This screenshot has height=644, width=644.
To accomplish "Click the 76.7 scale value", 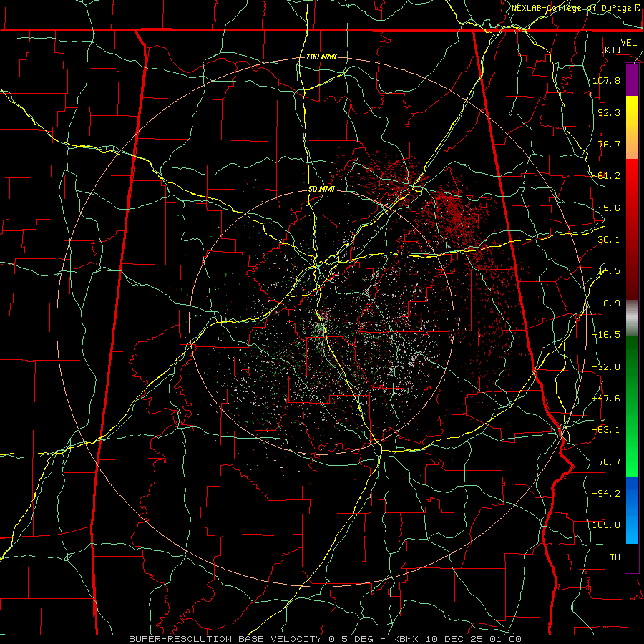I will (609, 144).
